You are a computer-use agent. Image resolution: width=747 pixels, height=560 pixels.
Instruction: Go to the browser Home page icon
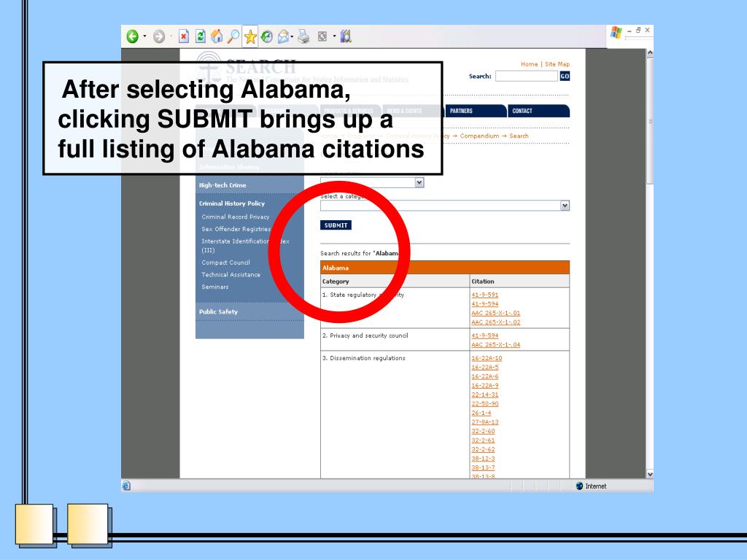pyautogui.click(x=217, y=36)
